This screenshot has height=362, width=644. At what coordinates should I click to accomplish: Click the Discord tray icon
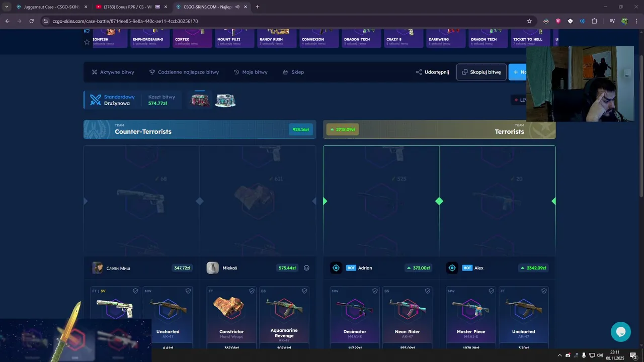pos(568,355)
